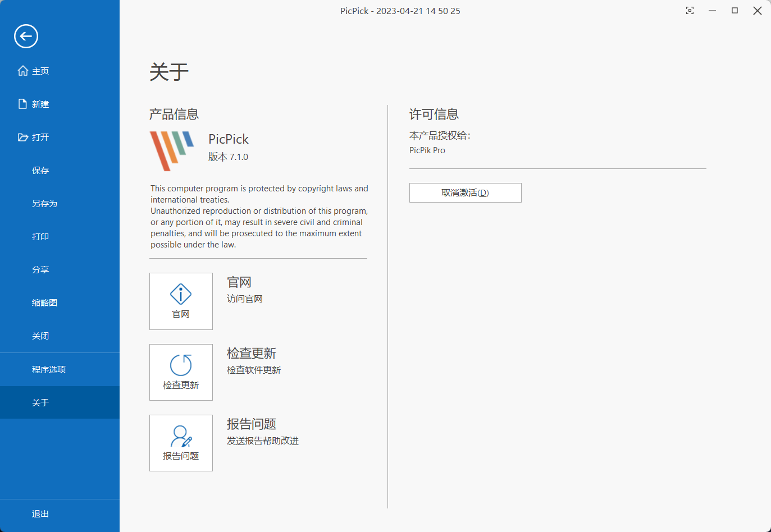Open the 官网 website tile button

[x=181, y=301]
